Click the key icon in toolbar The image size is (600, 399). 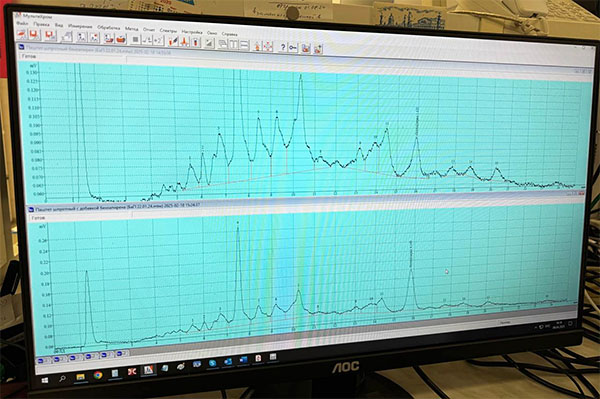click(x=293, y=47)
